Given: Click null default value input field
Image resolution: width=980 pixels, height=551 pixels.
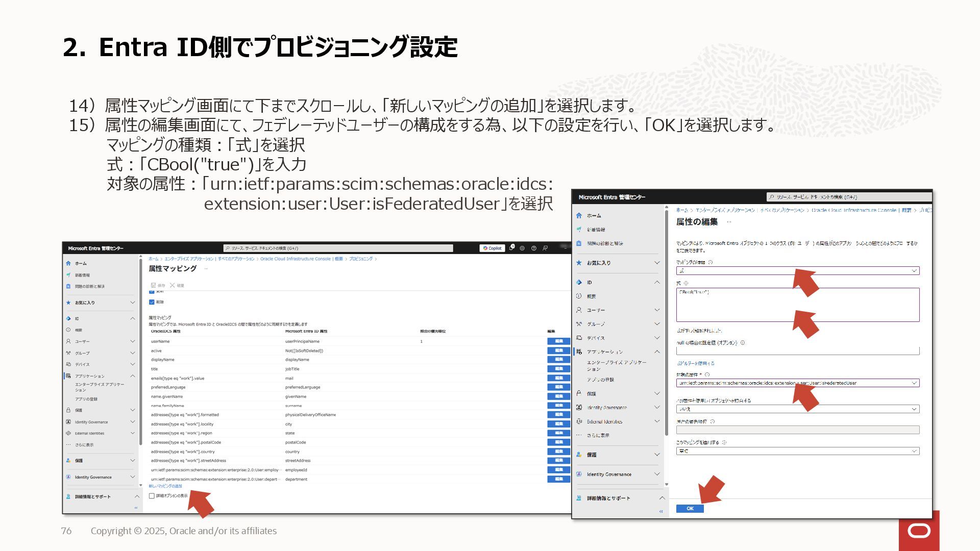Looking at the screenshot, I should [x=798, y=351].
